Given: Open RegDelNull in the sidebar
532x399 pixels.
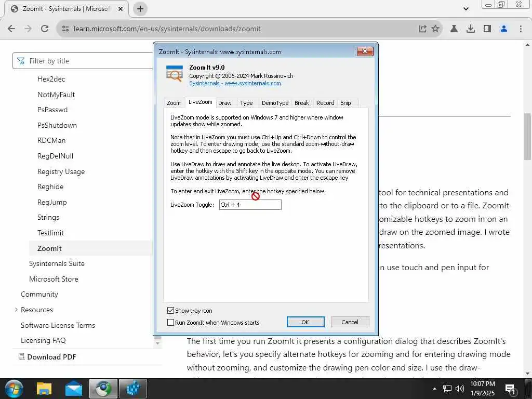Looking at the screenshot, I should tap(55, 156).
